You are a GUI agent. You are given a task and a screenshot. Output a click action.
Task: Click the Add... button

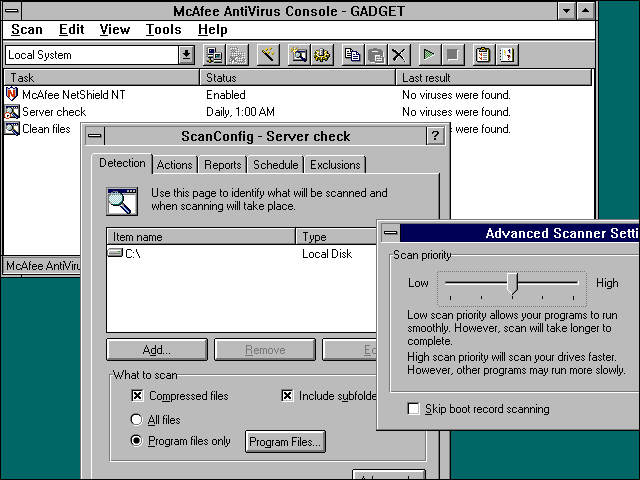tap(157, 350)
